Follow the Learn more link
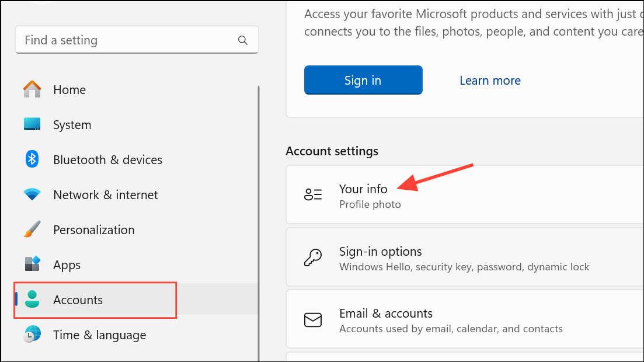Image resolution: width=644 pixels, height=362 pixels. tap(490, 81)
